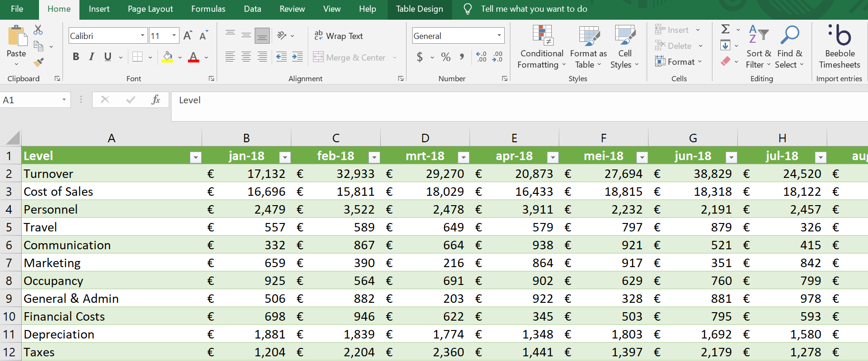Open Beebole Timesheets import
Viewport: 868px width, 361px height.
pyautogui.click(x=839, y=47)
